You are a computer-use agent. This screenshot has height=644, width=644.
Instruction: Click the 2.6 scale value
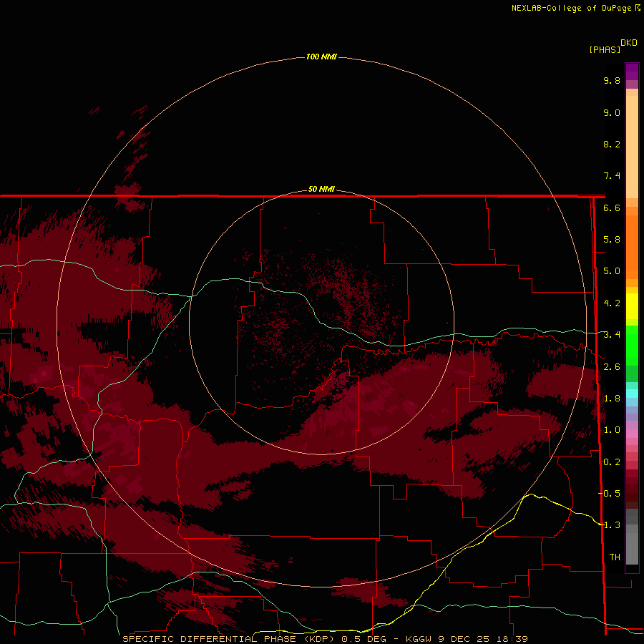coord(612,367)
